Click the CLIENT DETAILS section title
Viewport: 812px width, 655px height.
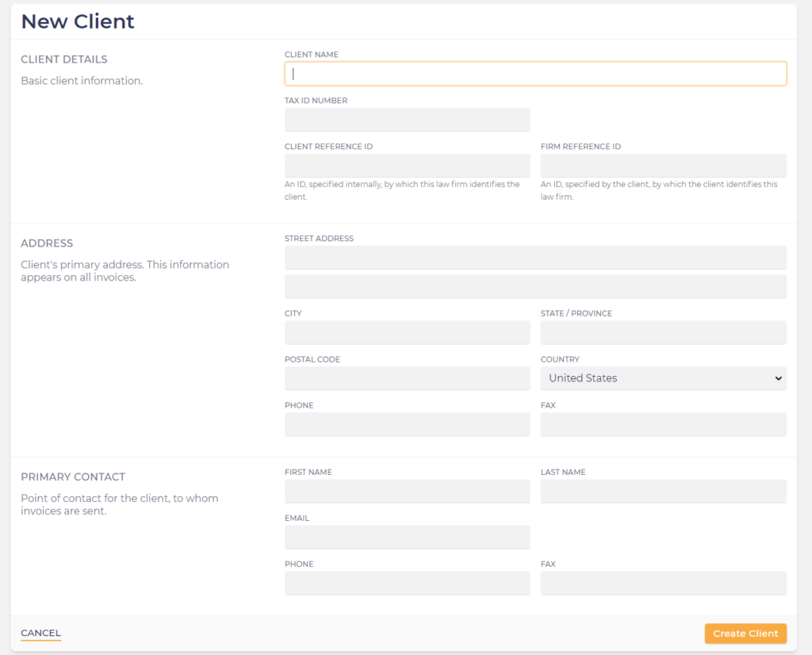point(64,59)
